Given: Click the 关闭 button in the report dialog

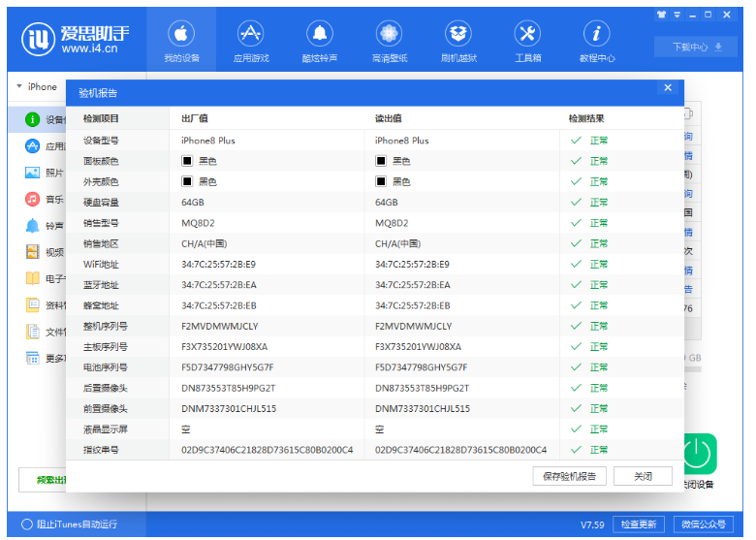Looking at the screenshot, I should click(x=643, y=476).
